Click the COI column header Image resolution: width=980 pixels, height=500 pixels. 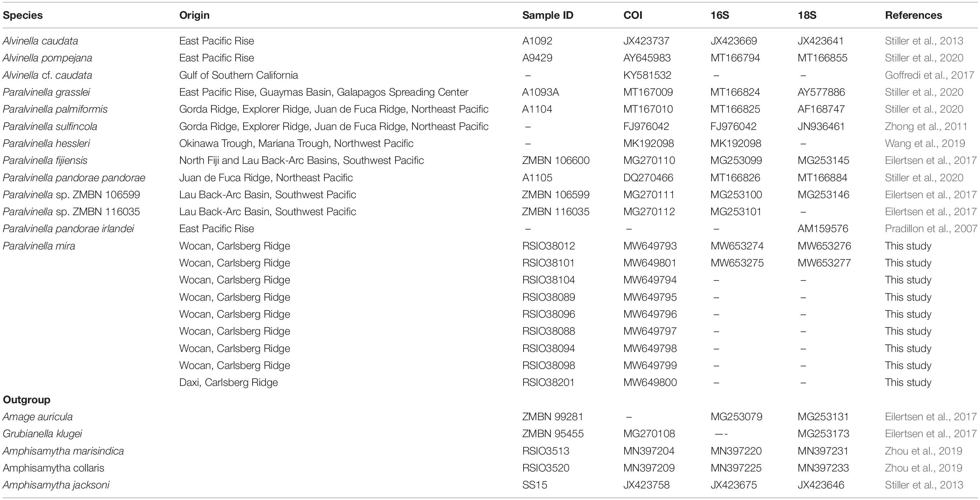[x=633, y=15]
